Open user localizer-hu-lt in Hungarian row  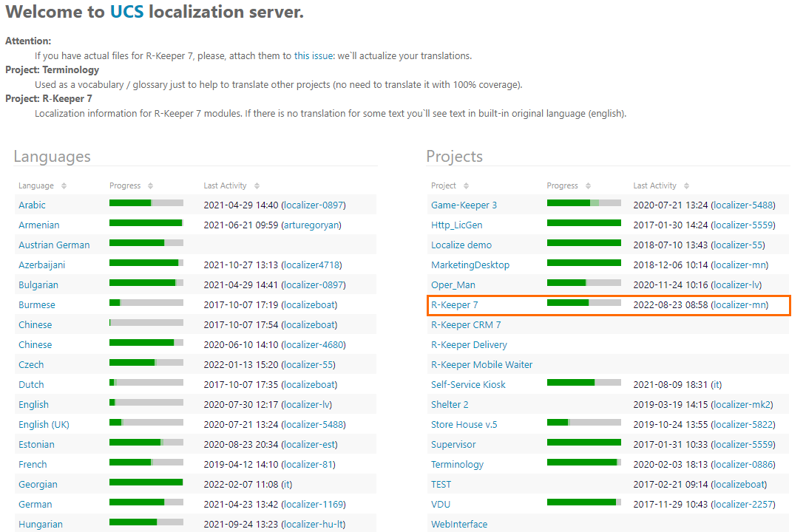tap(314, 525)
